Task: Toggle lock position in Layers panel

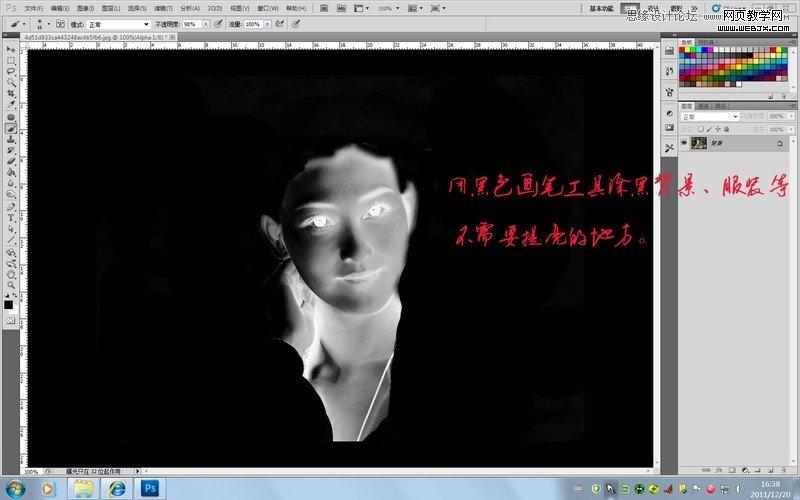Action: tap(718, 129)
